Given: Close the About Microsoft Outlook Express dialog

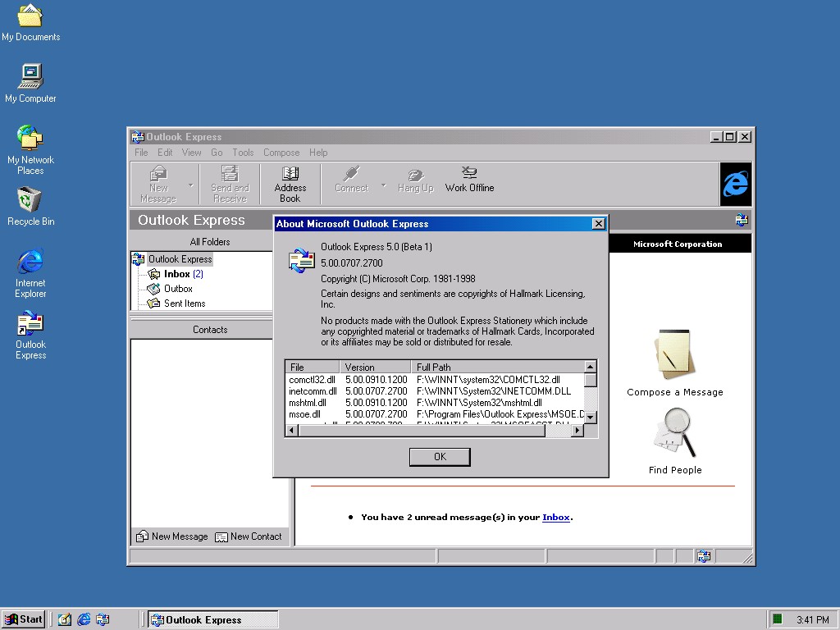Looking at the screenshot, I should 598,224.
